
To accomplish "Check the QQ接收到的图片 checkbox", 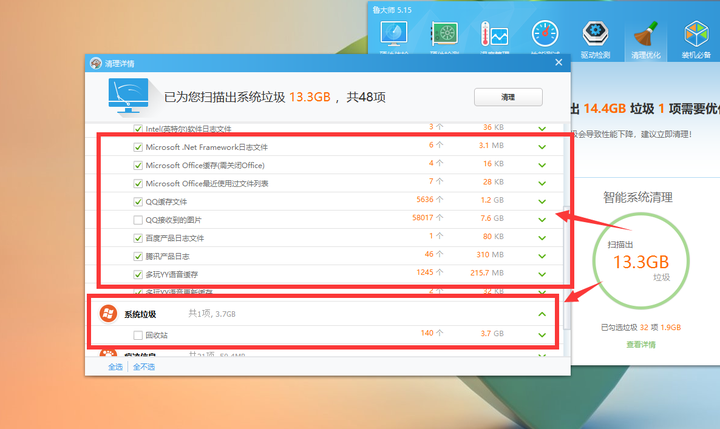I will [x=138, y=220].
